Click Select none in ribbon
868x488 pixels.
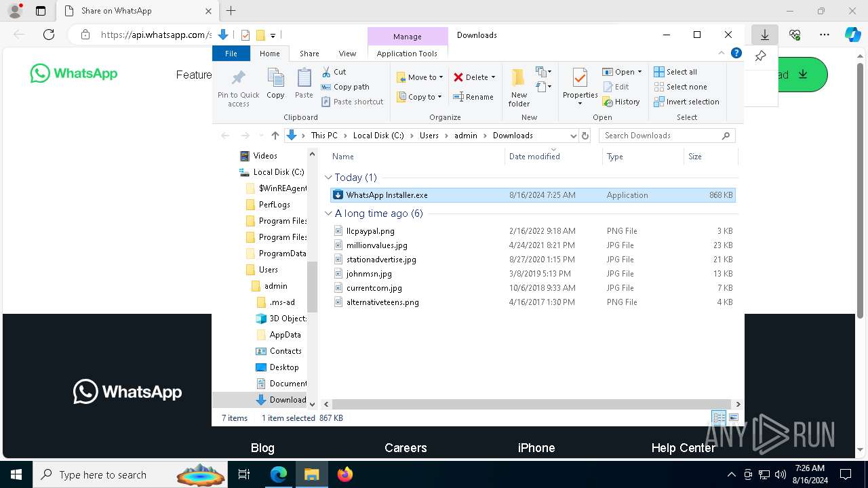click(680, 87)
